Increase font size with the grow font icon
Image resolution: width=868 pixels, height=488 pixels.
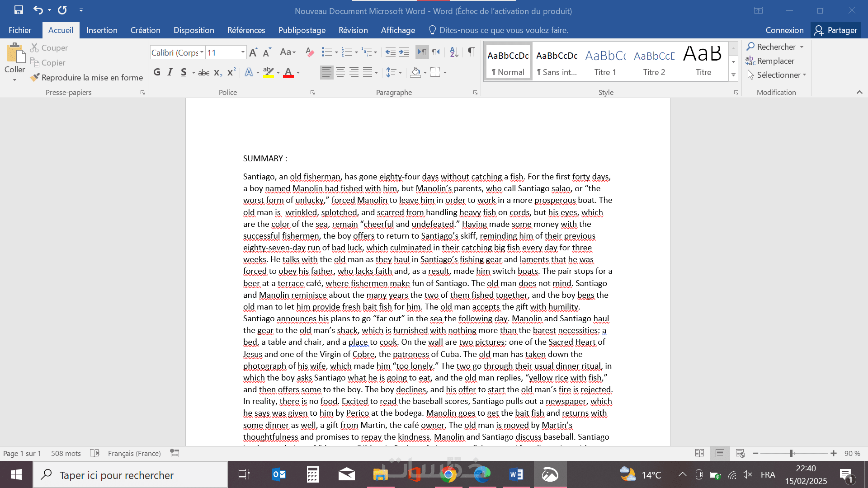[254, 52]
